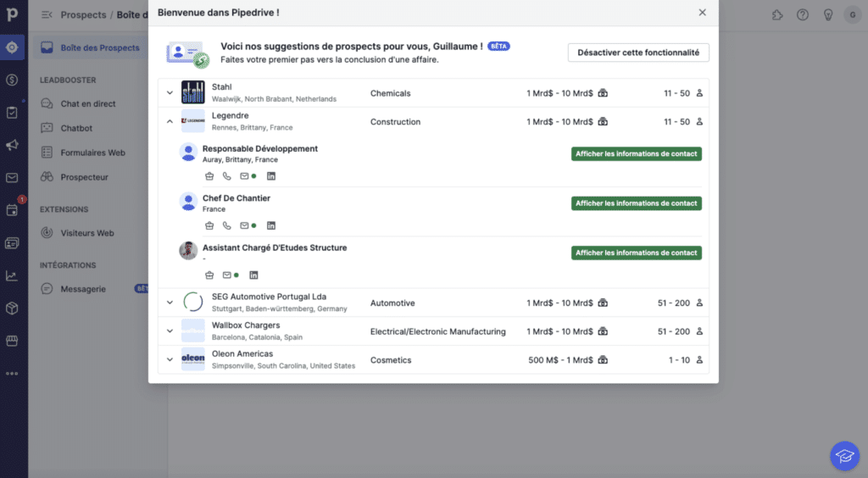The height and width of the screenshot is (478, 868).
Task: Open the user avatar G menu
Action: [x=853, y=15]
